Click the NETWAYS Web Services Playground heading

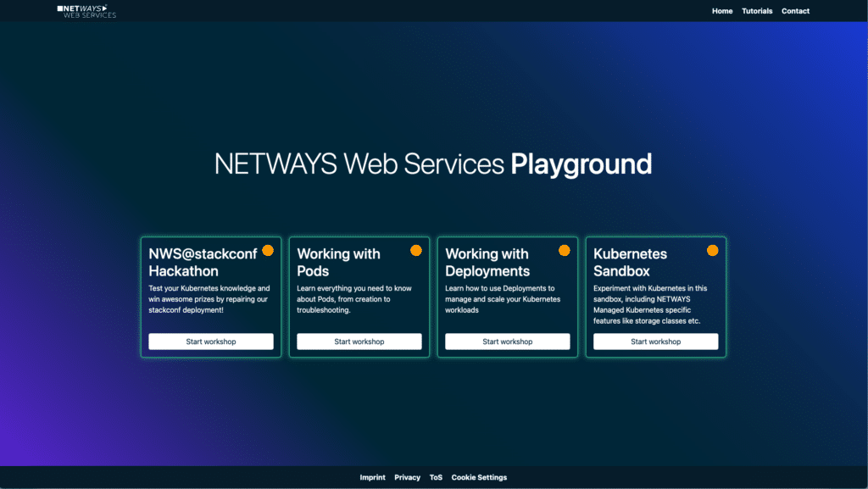[433, 164]
